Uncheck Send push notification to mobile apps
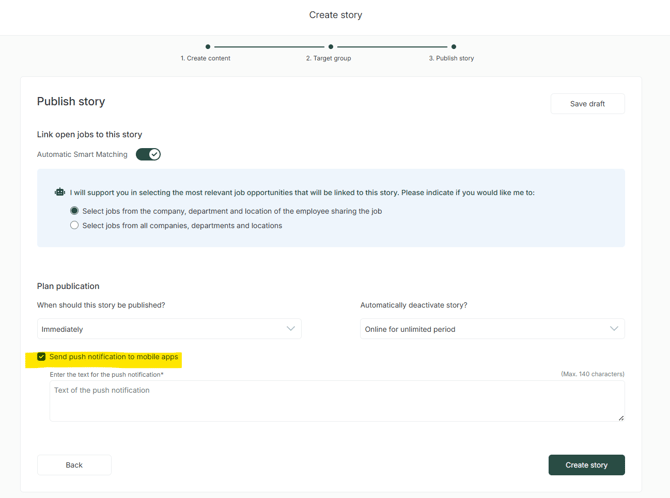The image size is (670, 498). point(42,357)
